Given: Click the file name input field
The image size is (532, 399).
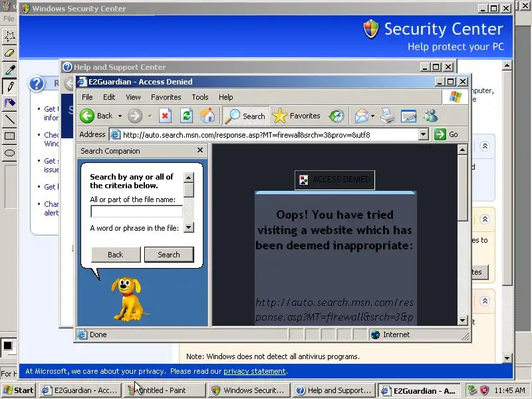Looking at the screenshot, I should tap(136, 211).
